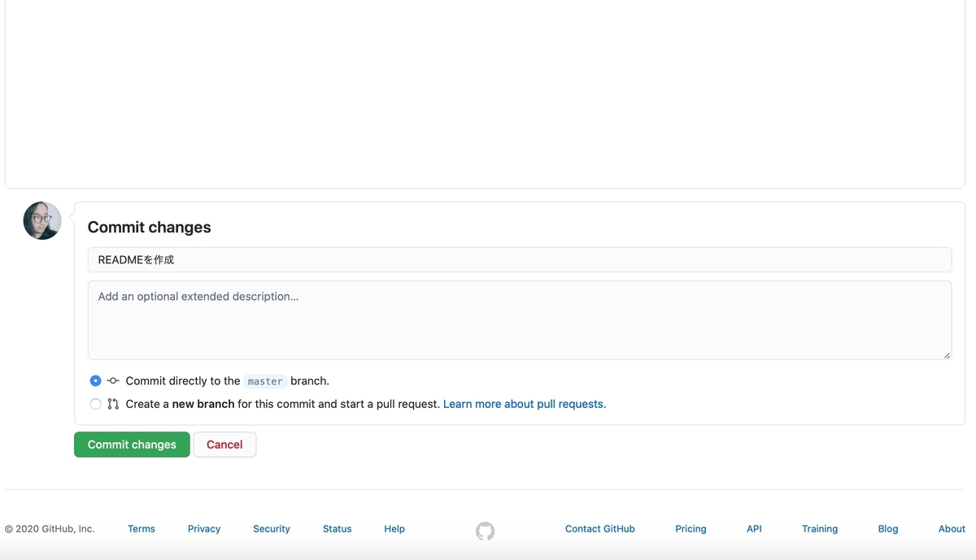The image size is (976, 560).
Task: Click the optional extended description textarea
Action: pyautogui.click(x=520, y=320)
